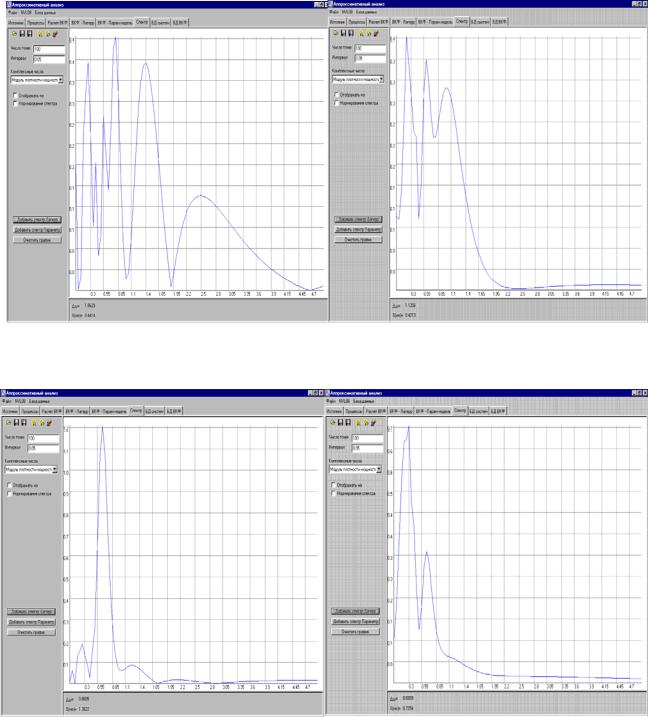
Task: Click the second yellow bulb icon, bottom-right window
Action: click(x=366, y=422)
